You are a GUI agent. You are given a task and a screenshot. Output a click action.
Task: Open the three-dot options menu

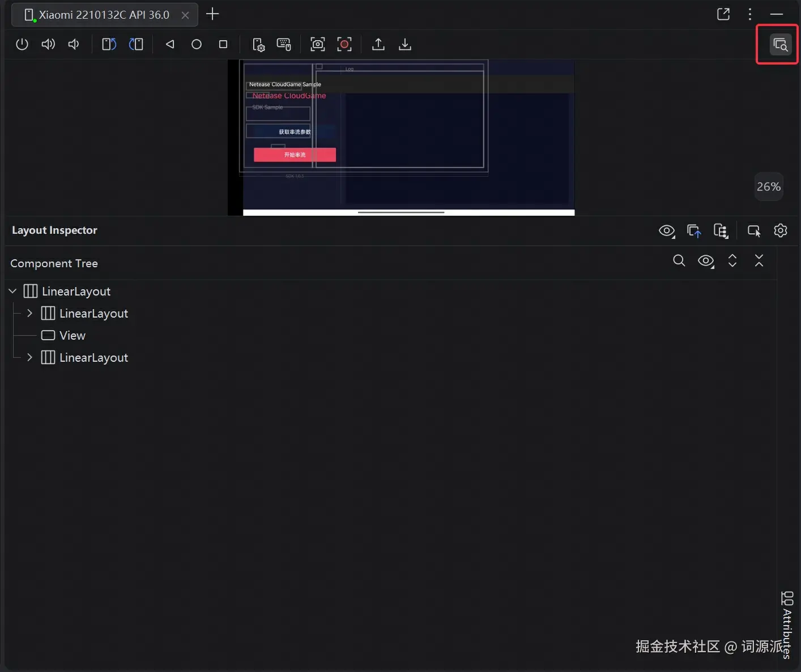click(x=750, y=14)
